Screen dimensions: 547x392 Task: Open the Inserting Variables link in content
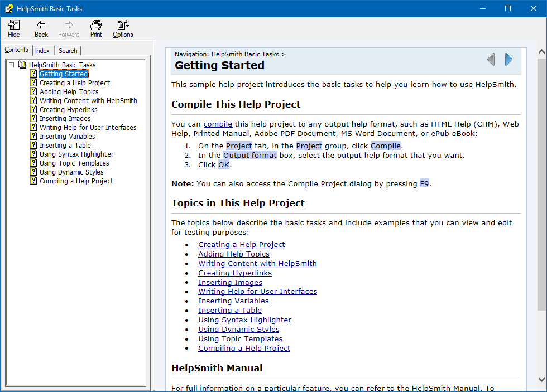click(x=233, y=301)
